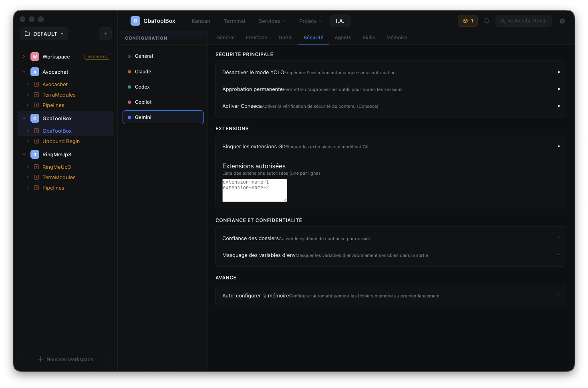Open TerraModules under RingMeUp3
This screenshot has height=388, width=588.
59,177
